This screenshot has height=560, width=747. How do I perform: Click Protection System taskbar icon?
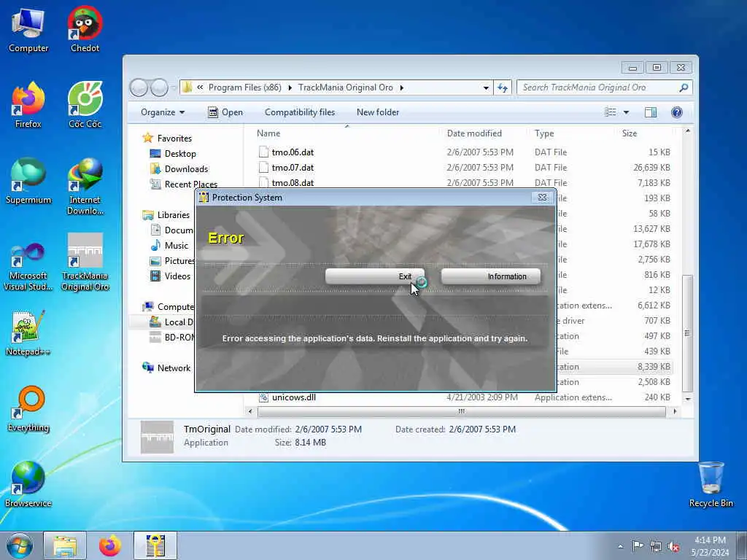(155, 545)
